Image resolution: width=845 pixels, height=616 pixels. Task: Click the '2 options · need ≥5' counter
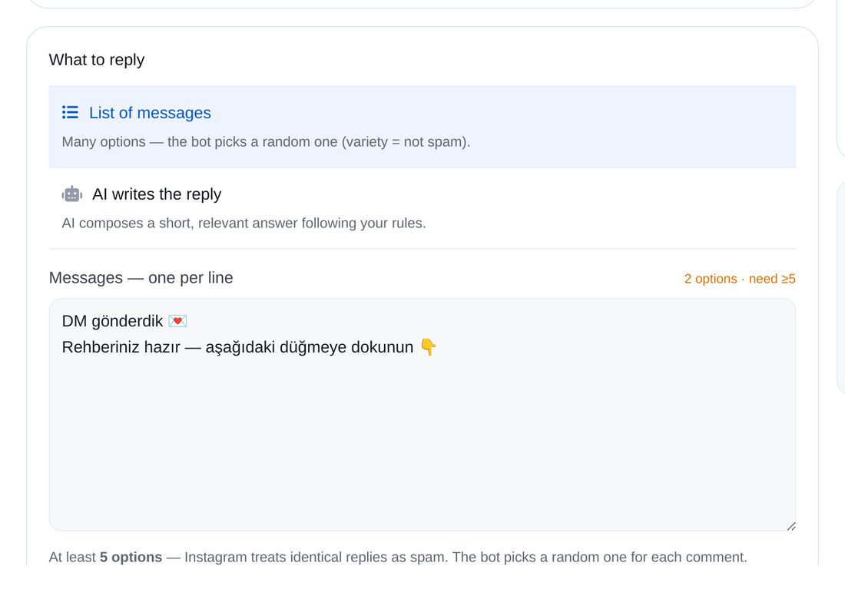739,279
